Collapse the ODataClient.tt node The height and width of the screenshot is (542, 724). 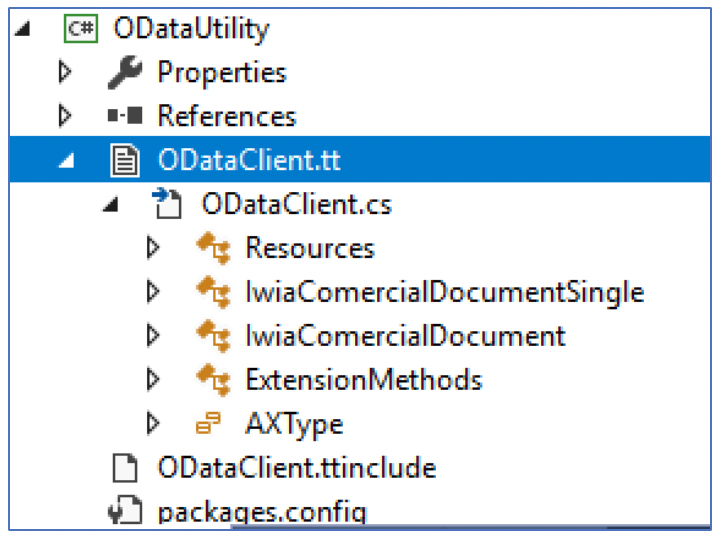66,161
